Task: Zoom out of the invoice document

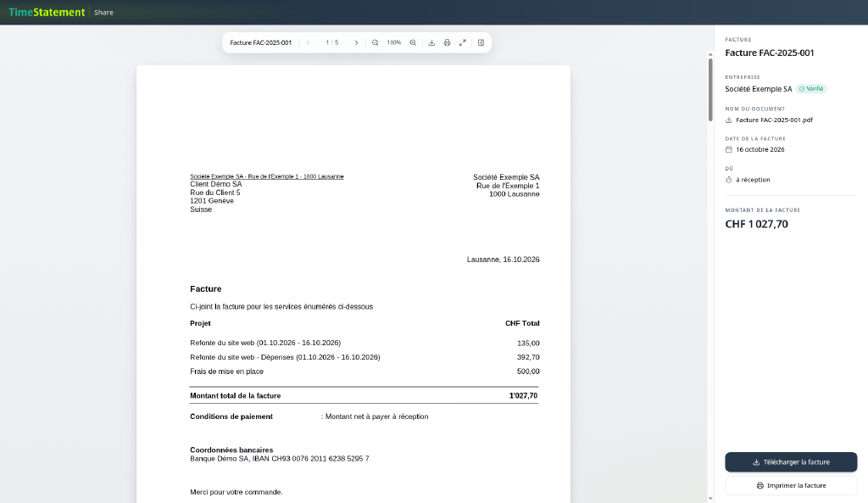Action: pyautogui.click(x=376, y=42)
